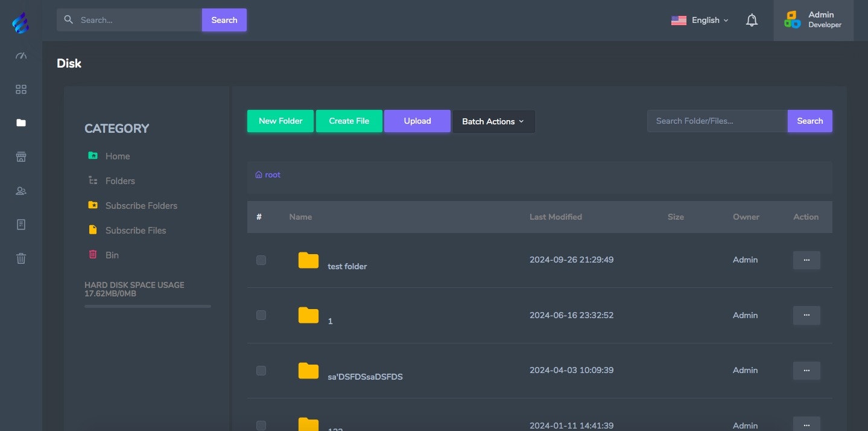Image resolution: width=868 pixels, height=431 pixels.
Task: Click the Folders tree icon
Action: point(93,180)
